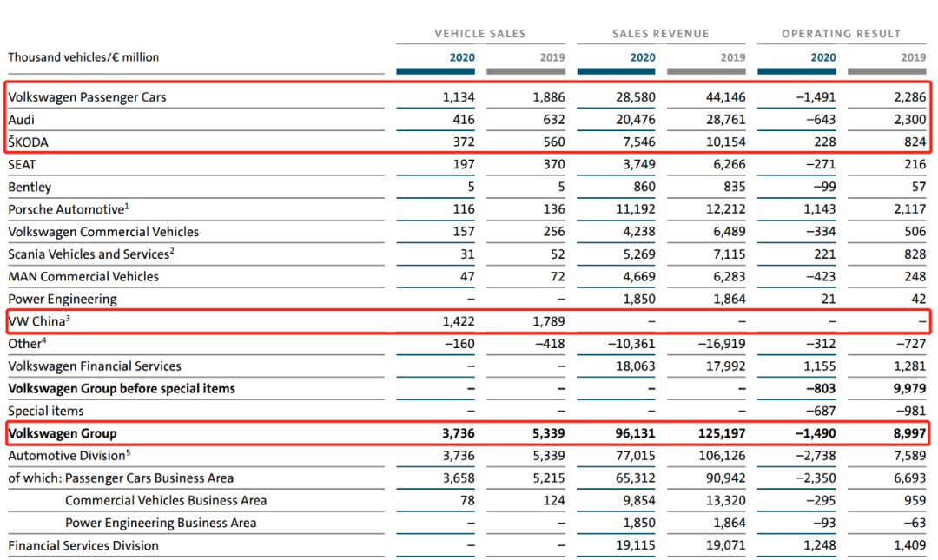Click Porsche Automotive 2019 operating result 2,117
This screenshot has width=938, height=560.
[910, 209]
